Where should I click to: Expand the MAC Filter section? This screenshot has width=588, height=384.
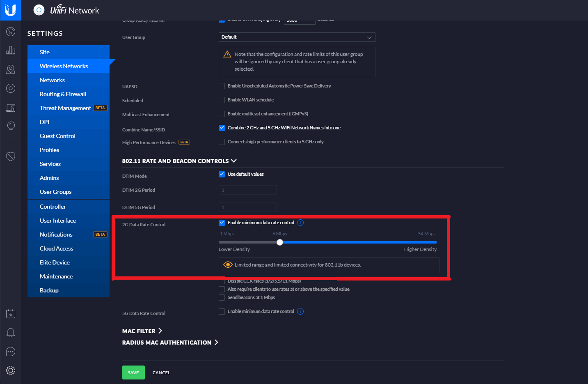click(x=142, y=331)
